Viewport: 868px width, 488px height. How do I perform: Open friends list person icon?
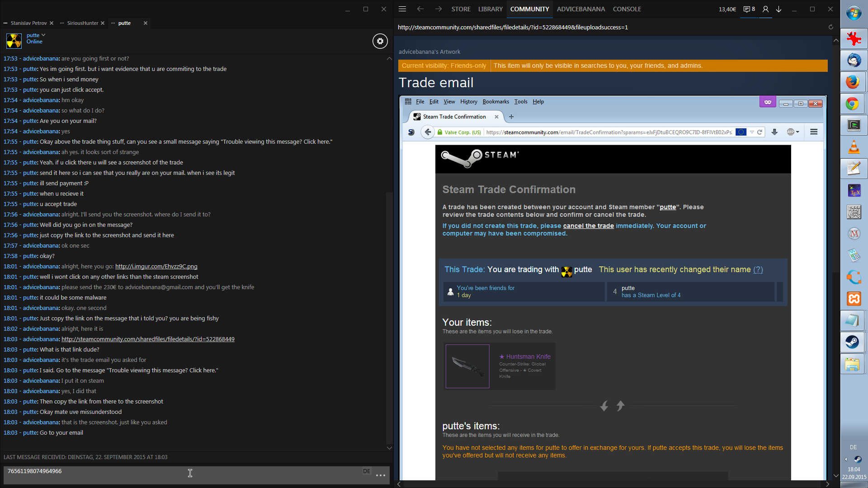point(765,9)
